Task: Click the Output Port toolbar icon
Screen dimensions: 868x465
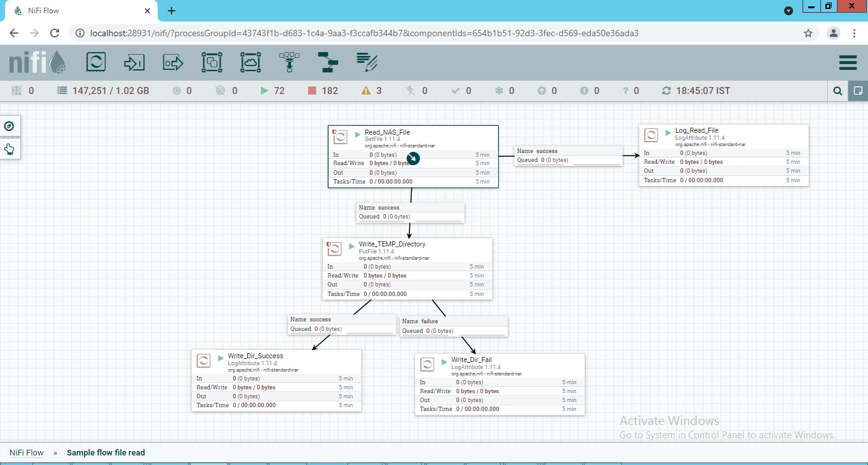Action: (x=173, y=62)
